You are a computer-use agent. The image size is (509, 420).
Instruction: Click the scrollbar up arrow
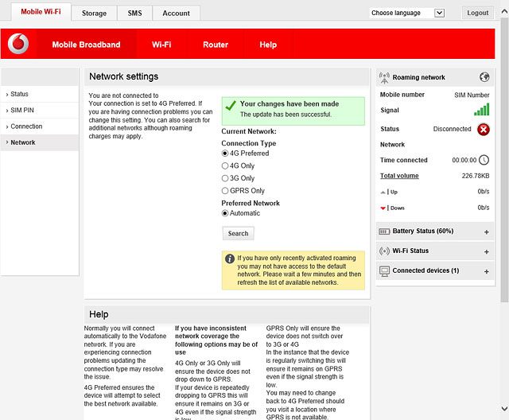(x=504, y=12)
